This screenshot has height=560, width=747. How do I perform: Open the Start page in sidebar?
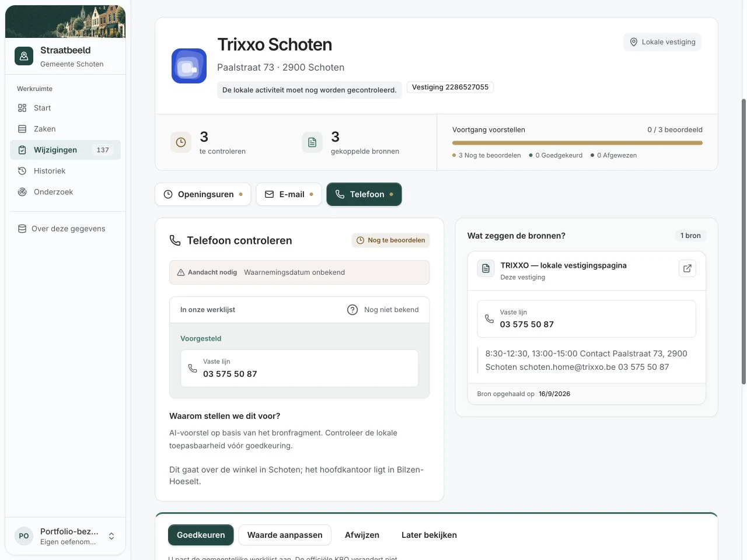tap(65, 108)
